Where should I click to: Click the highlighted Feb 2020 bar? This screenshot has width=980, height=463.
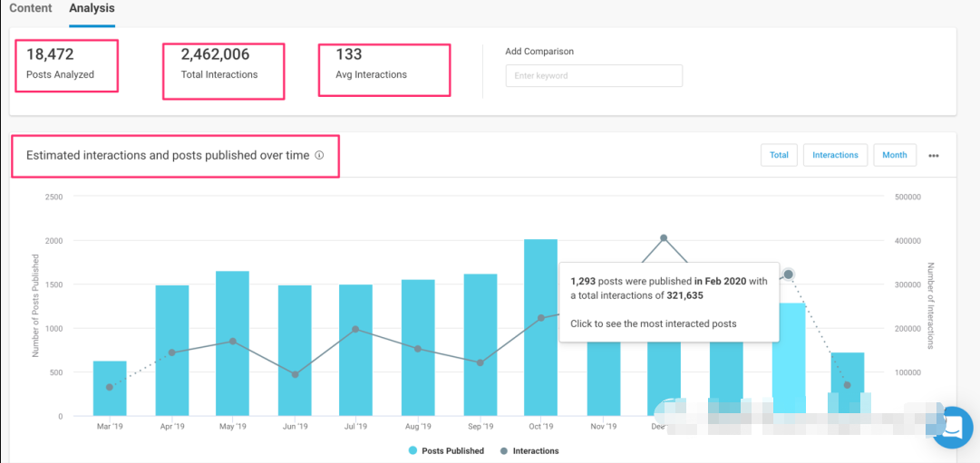tap(788, 362)
